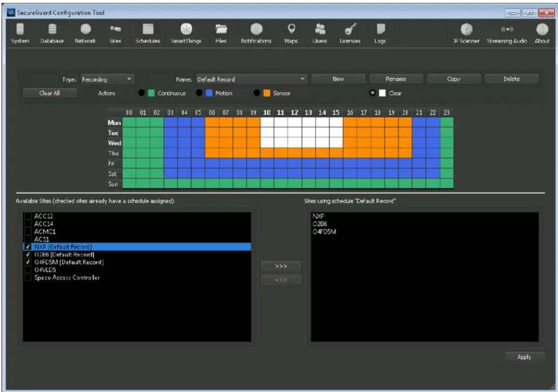Uncheck the O4FD5M site checkbox

28,262
